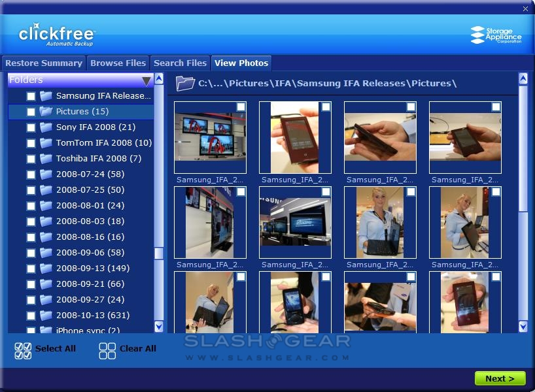Enable checkbox on first TV wall photo
This screenshot has width=535, height=392.
[x=241, y=107]
